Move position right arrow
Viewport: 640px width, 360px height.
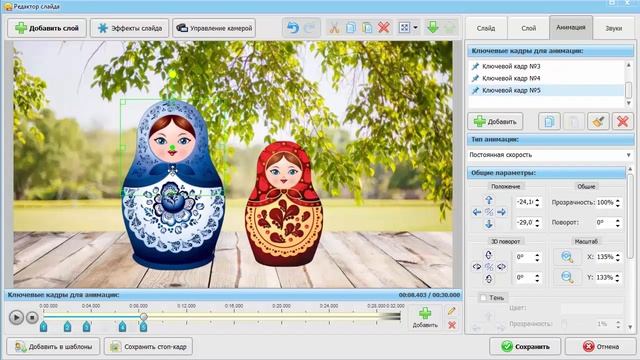pyautogui.click(x=502, y=212)
